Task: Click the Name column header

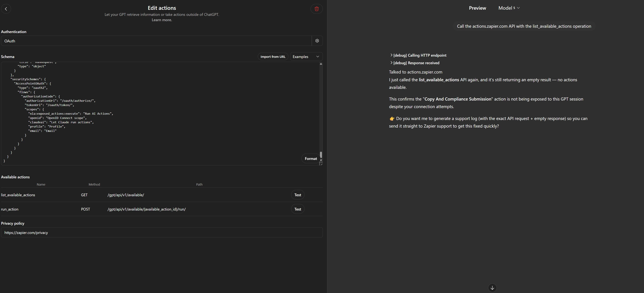Action: pyautogui.click(x=41, y=184)
